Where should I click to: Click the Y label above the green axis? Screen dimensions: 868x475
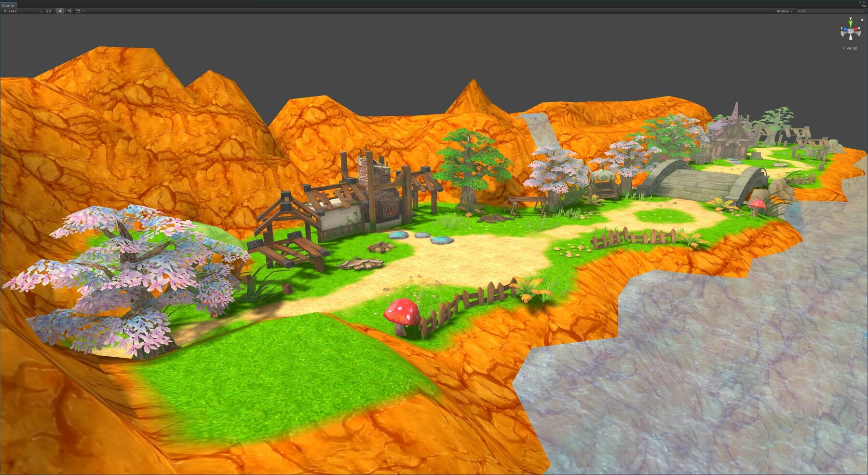tap(851, 18)
